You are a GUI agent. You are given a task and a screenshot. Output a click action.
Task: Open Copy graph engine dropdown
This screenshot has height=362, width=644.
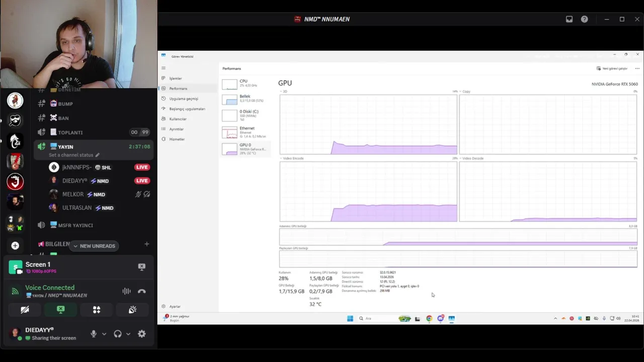[465, 92]
